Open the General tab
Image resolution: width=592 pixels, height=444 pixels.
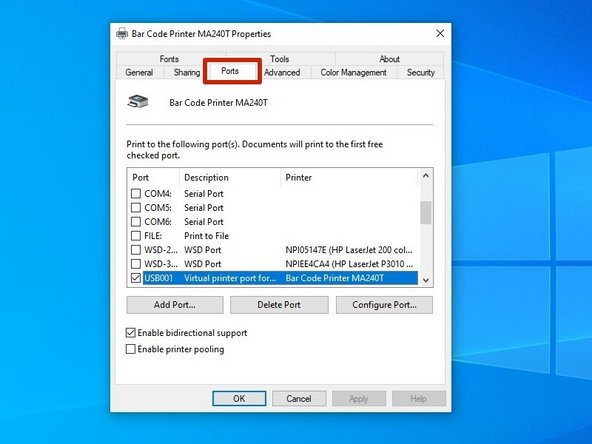click(x=139, y=72)
